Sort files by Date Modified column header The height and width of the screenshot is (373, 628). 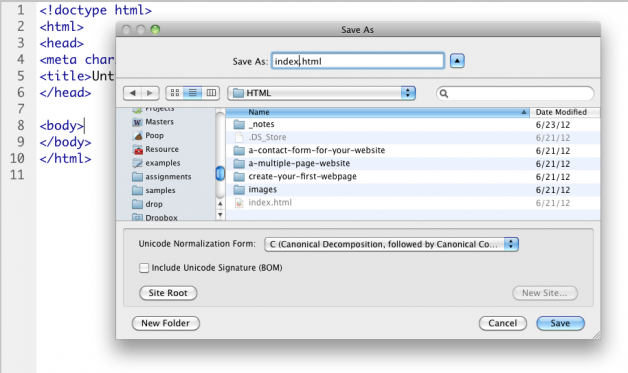565,112
